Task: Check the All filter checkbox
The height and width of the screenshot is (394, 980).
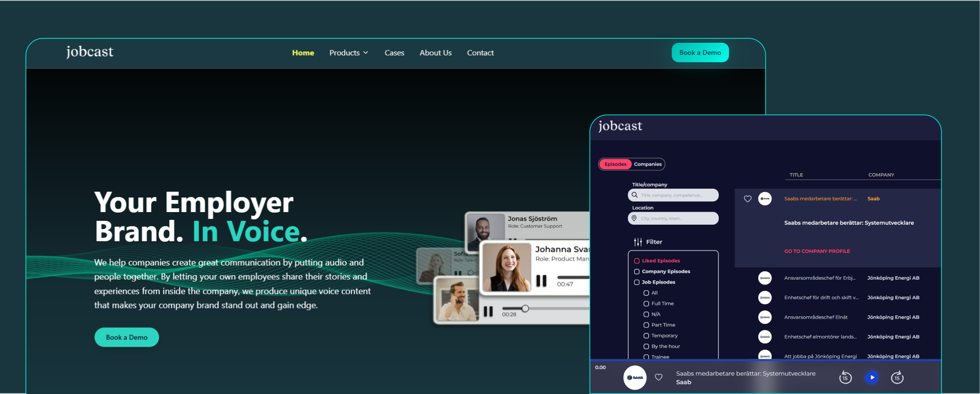Action: [x=646, y=293]
